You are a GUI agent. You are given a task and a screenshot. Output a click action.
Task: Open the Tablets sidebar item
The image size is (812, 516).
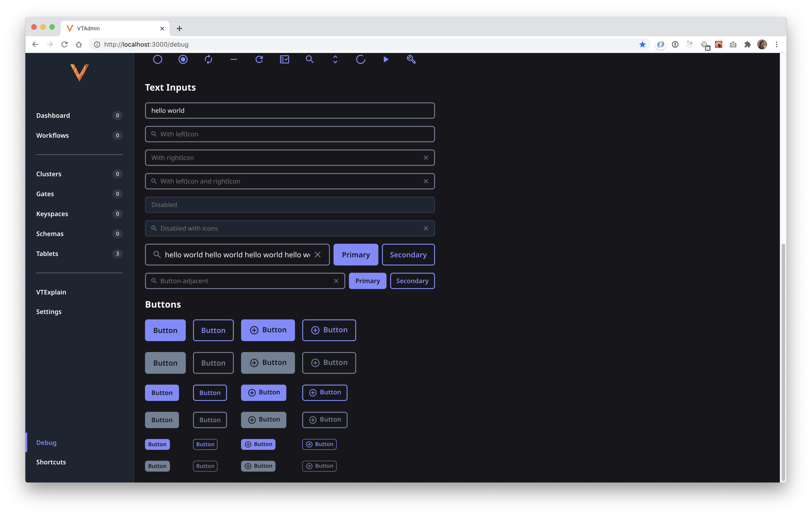pos(47,253)
